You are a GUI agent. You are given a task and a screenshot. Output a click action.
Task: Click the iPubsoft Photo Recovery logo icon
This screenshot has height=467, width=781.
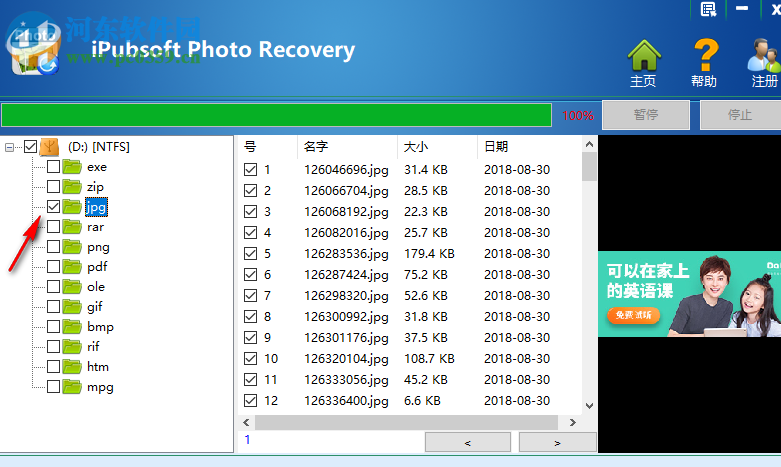[x=33, y=46]
